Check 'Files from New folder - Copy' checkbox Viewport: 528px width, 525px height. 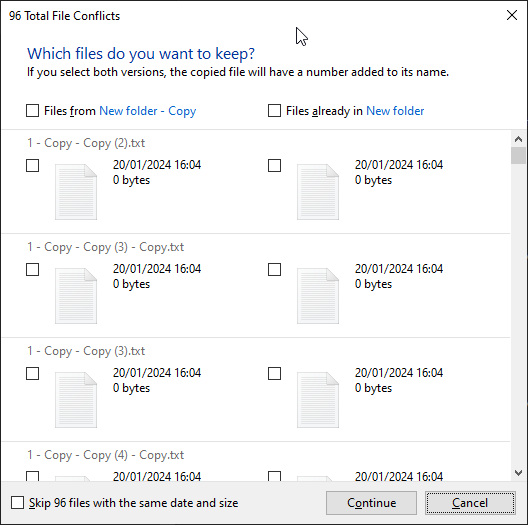click(x=32, y=110)
